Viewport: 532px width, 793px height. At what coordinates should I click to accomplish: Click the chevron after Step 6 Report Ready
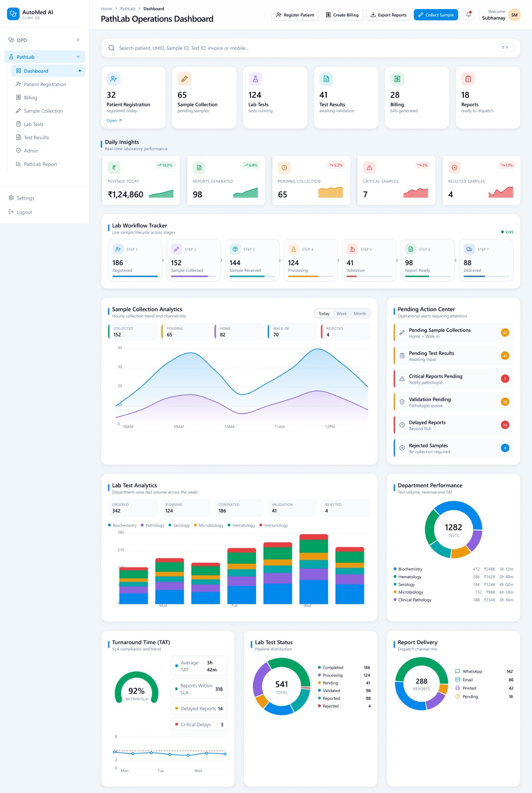click(x=456, y=260)
